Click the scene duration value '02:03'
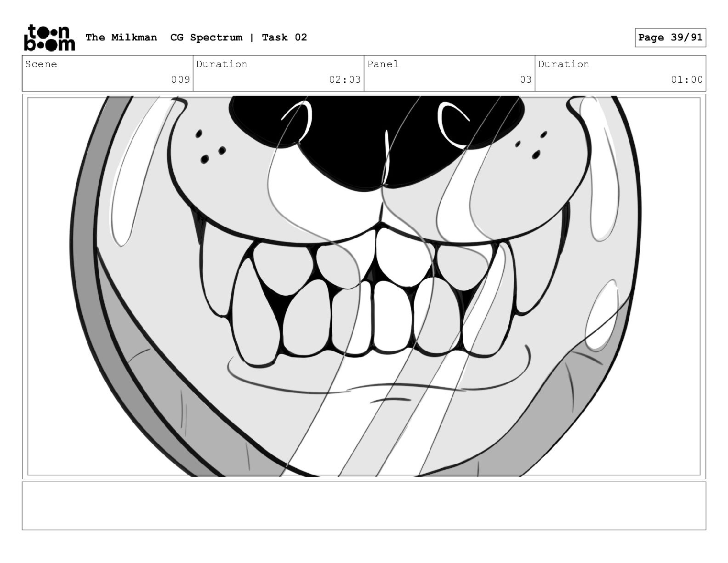Viewport: 728px width, 563px height. (345, 80)
